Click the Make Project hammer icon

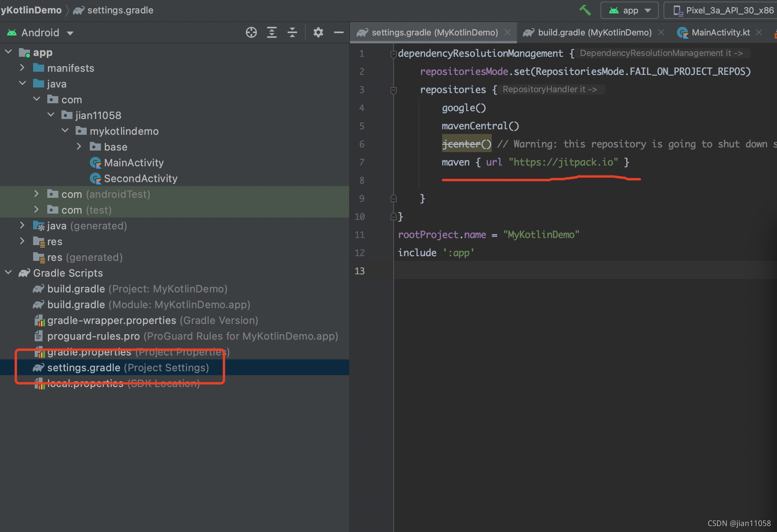(585, 10)
